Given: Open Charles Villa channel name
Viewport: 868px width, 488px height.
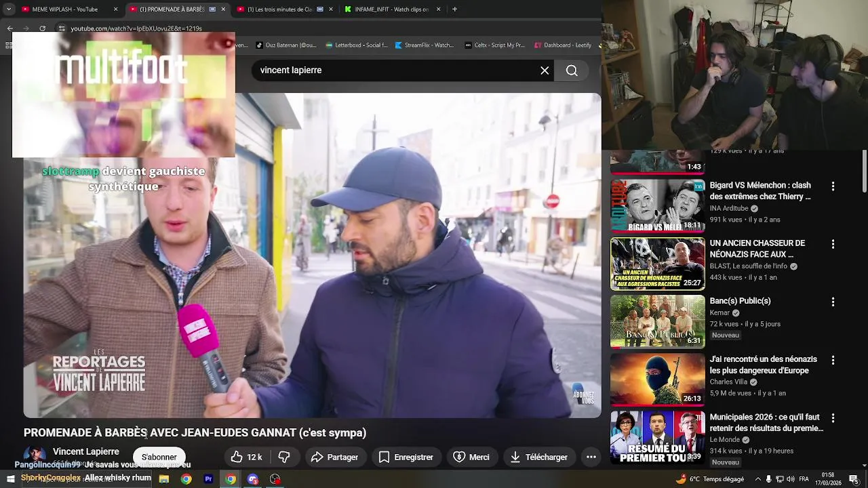Looking at the screenshot, I should (729, 382).
